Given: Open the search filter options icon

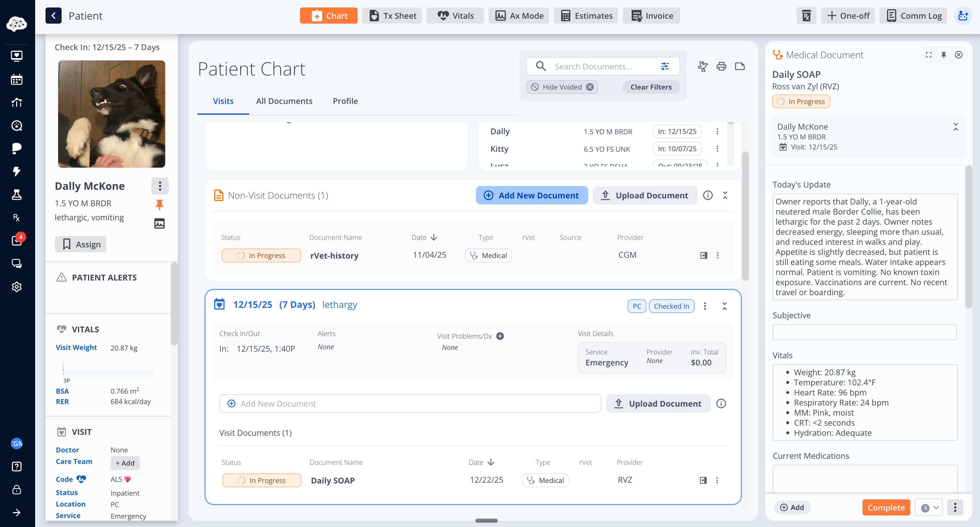Looking at the screenshot, I should (665, 67).
